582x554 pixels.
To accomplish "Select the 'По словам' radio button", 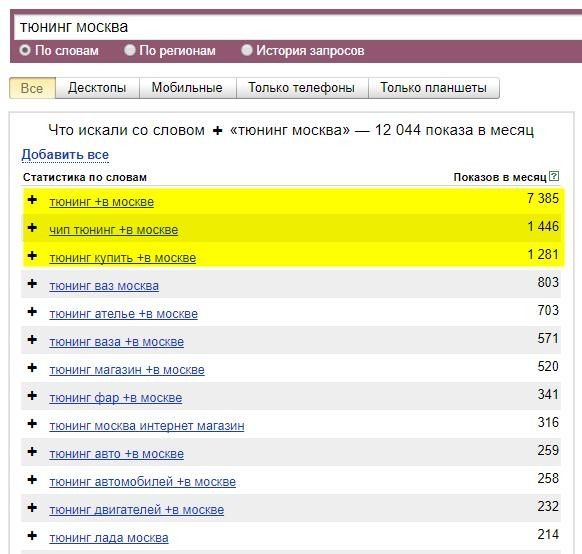I will 25,50.
